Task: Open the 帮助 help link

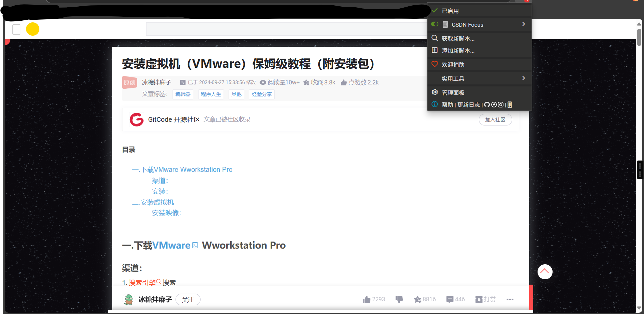Action: point(447,105)
